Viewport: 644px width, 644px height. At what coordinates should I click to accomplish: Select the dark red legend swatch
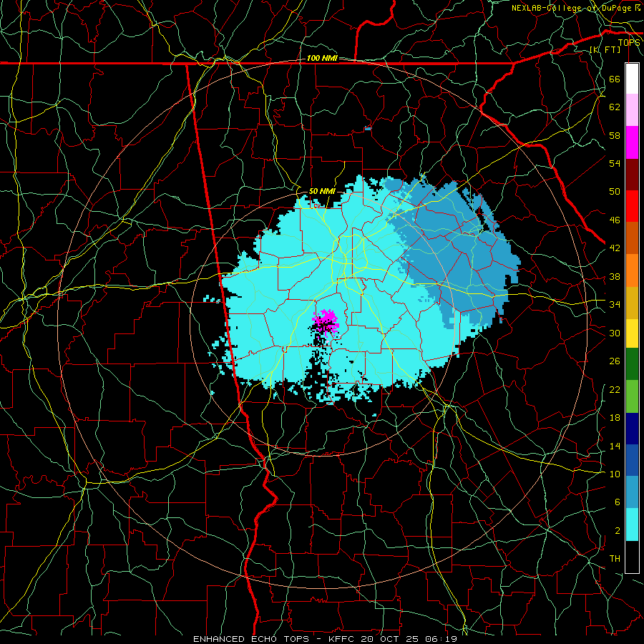(x=632, y=174)
